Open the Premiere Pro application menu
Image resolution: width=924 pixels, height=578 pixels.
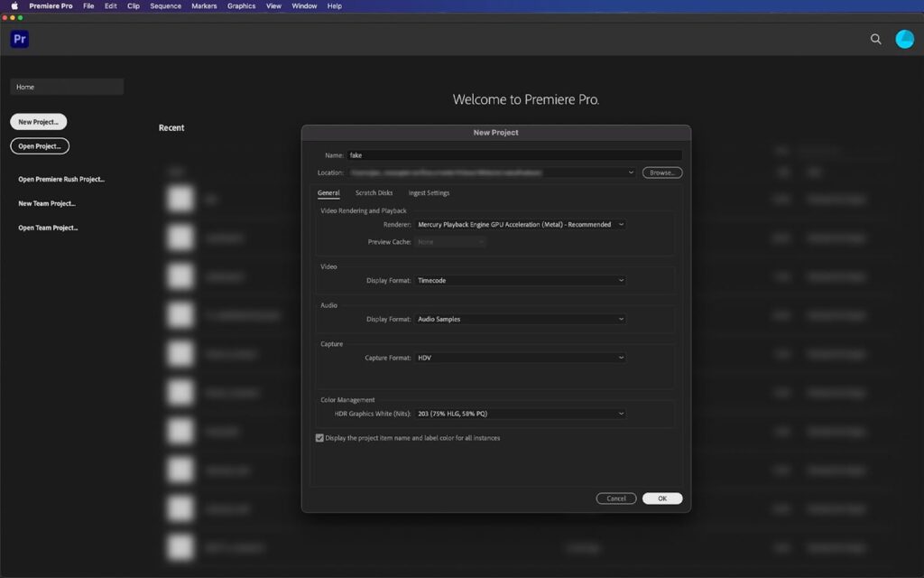(x=51, y=6)
